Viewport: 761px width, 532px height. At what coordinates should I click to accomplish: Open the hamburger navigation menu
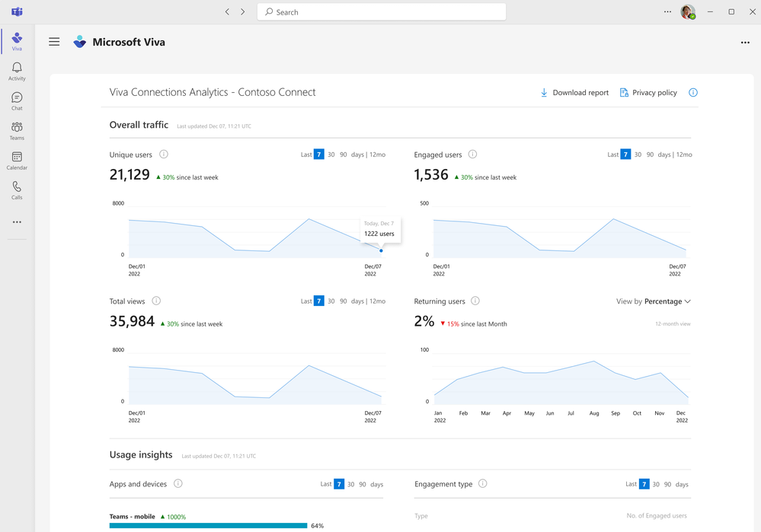[x=54, y=42]
